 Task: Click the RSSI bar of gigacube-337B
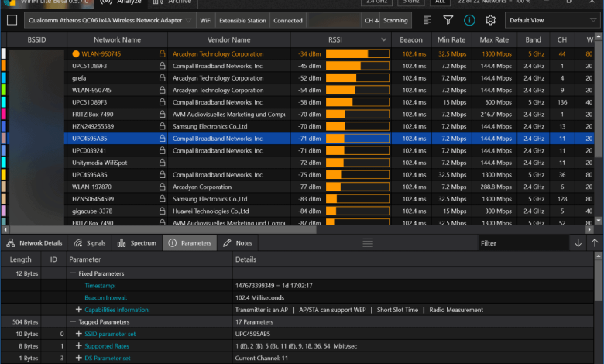tap(358, 211)
